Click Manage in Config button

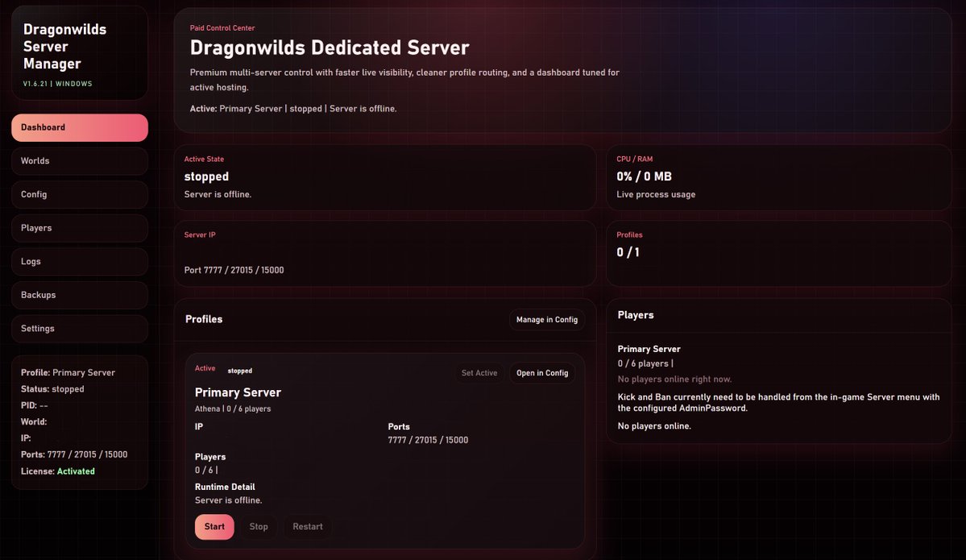coord(546,320)
